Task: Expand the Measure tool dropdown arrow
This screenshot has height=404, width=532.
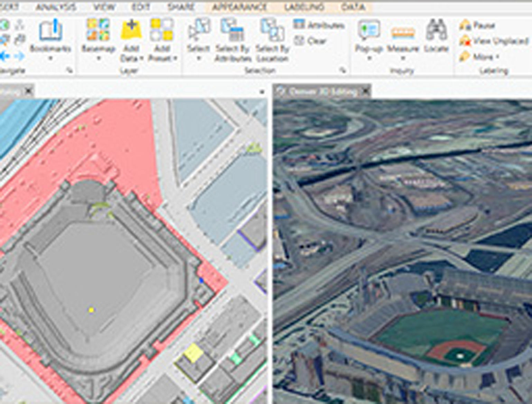Action: [x=403, y=58]
